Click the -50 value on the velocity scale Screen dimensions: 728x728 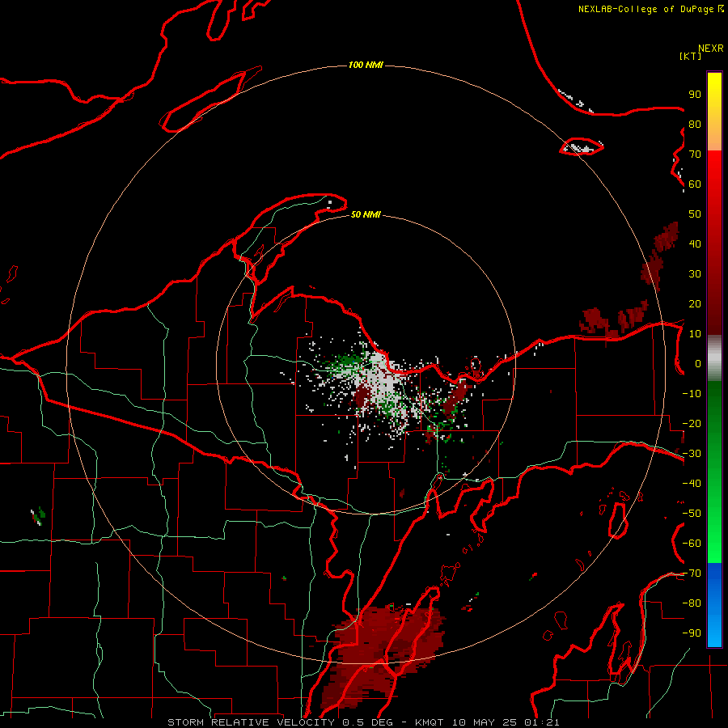click(692, 514)
